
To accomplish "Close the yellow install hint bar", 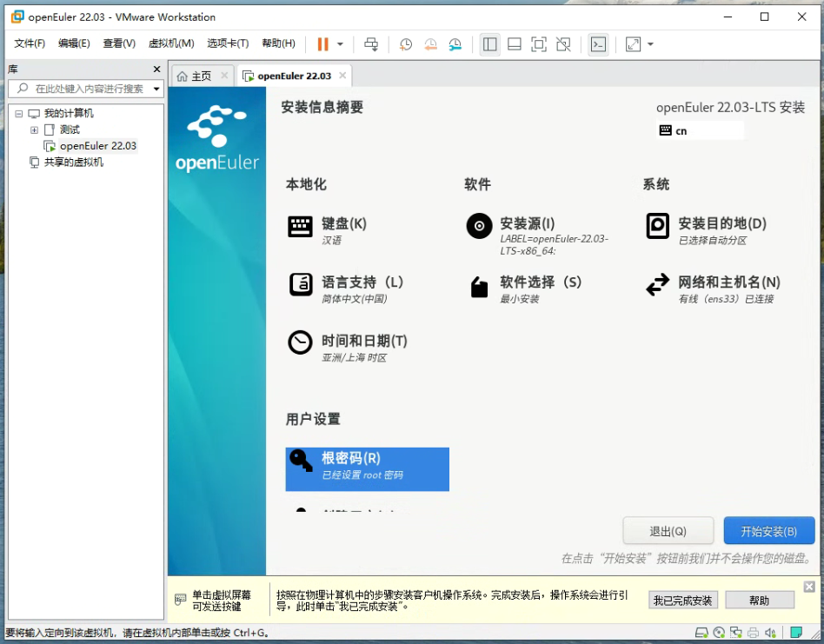I will pyautogui.click(x=809, y=587).
